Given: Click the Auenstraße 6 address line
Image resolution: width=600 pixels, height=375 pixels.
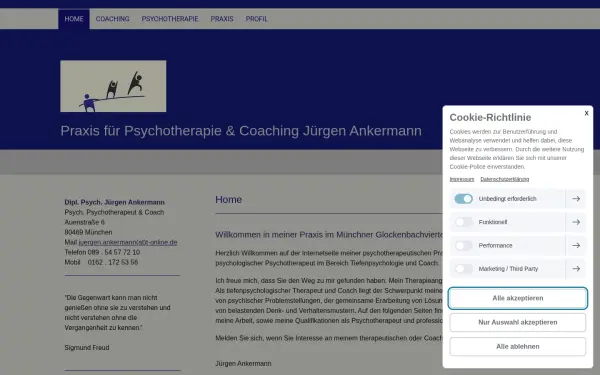Looking at the screenshot, I should 85,222.
